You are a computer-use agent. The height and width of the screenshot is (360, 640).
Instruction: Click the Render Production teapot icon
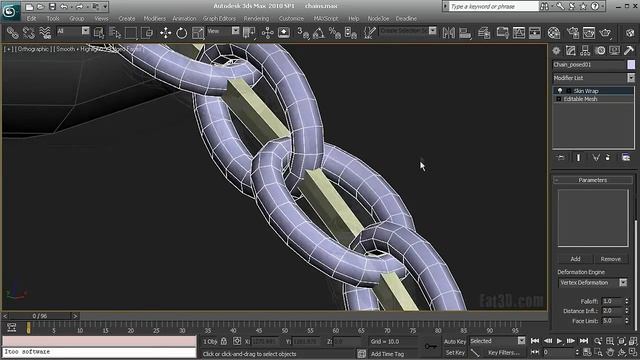(605, 33)
